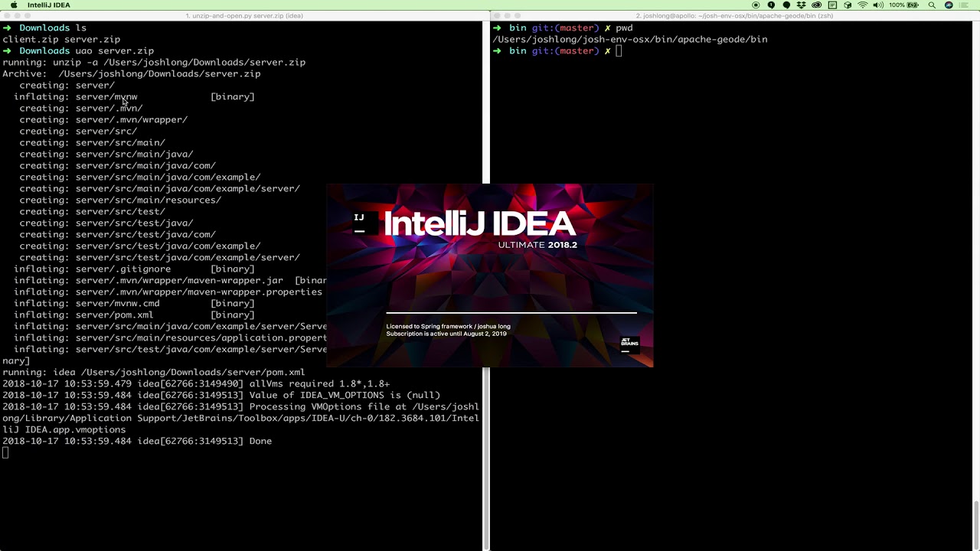Close the right terminal window
Viewport: 980px width, 551px height.
pos(496,15)
